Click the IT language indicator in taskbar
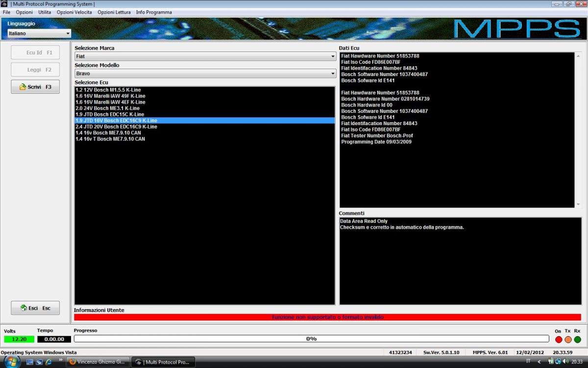The image size is (588, 368). [x=528, y=361]
